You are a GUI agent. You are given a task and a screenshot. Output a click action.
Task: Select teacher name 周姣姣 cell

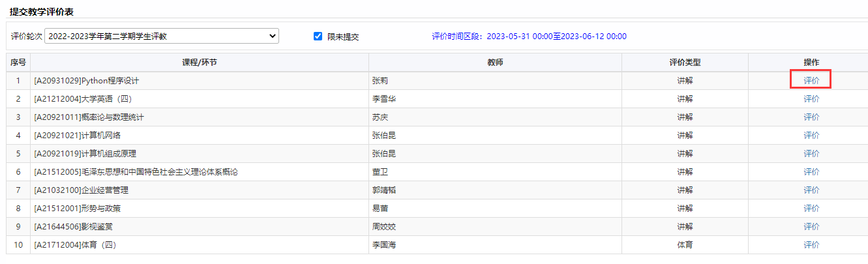[383, 227]
